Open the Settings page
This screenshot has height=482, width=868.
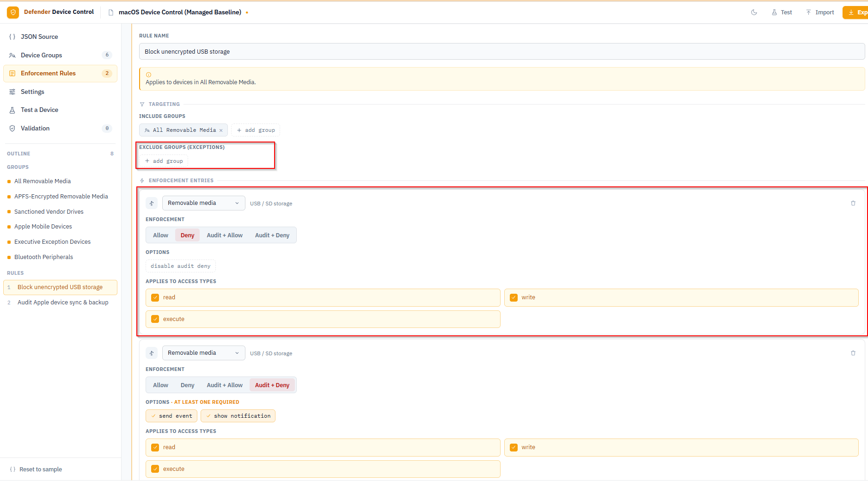61,92
